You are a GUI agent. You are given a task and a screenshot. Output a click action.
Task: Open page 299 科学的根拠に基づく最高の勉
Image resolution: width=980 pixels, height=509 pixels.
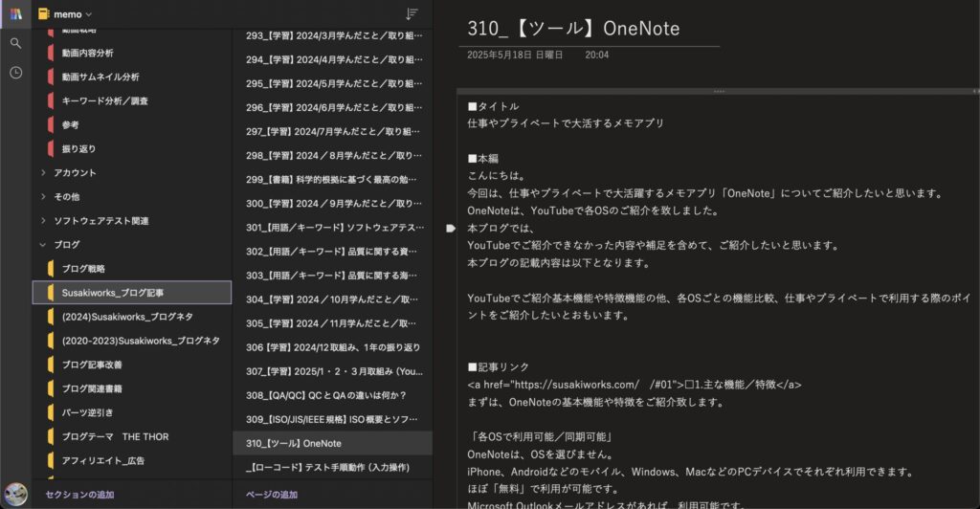click(332, 179)
